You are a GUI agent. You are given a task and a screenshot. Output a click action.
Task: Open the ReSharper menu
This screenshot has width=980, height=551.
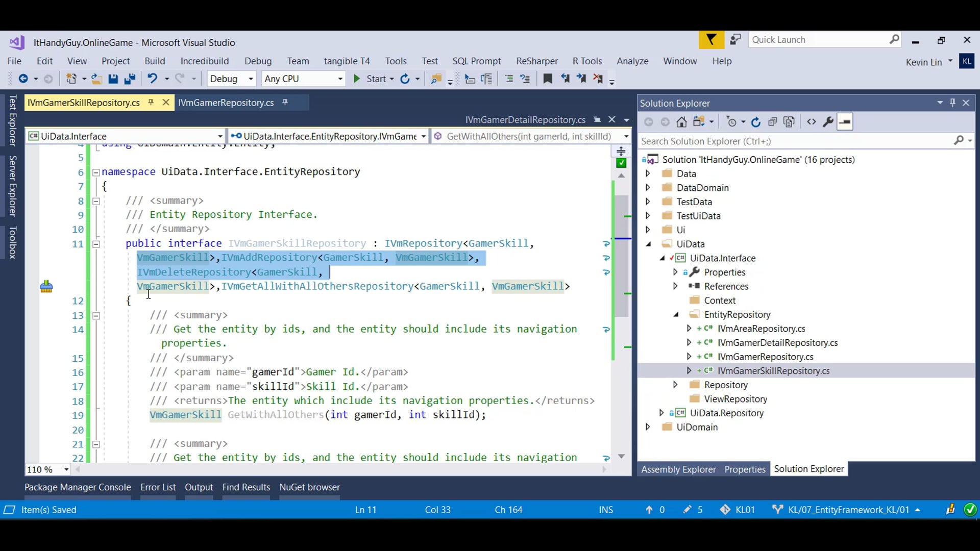click(536, 61)
